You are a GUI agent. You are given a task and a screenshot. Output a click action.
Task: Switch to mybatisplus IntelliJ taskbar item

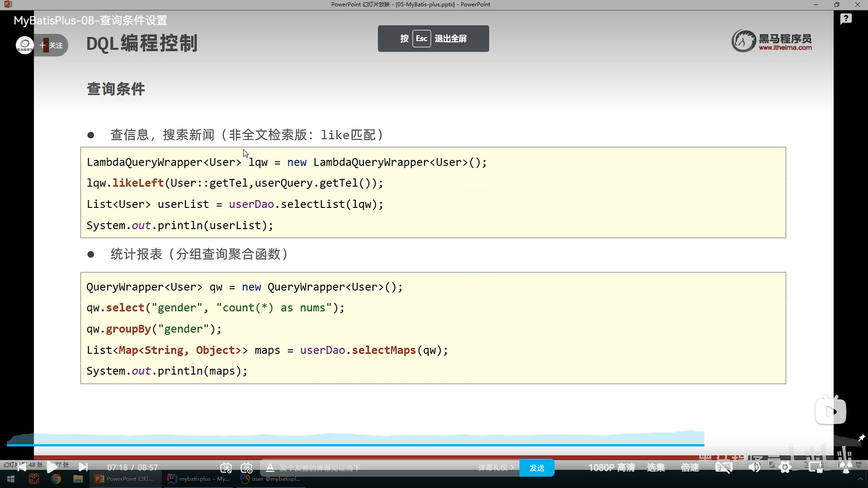pyautogui.click(x=198, y=479)
